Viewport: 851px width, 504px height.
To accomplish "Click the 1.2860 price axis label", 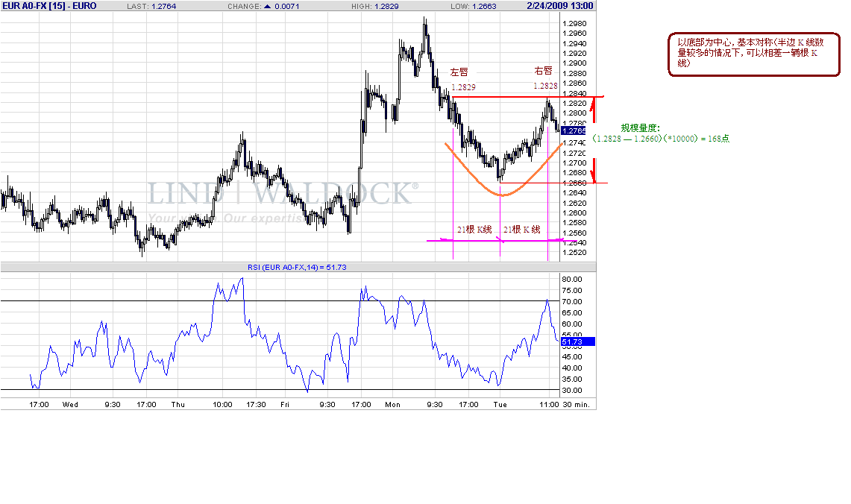I will tap(574, 84).
